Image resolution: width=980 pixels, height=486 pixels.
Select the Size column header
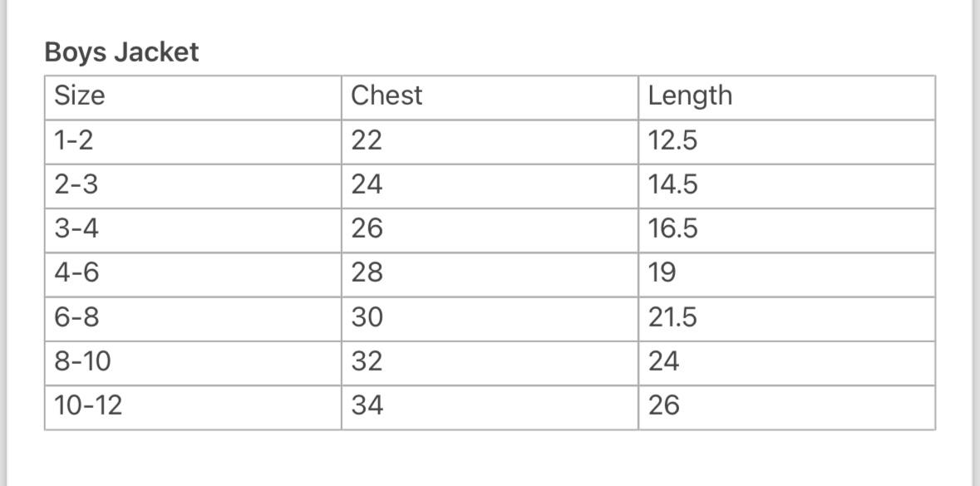(80, 96)
